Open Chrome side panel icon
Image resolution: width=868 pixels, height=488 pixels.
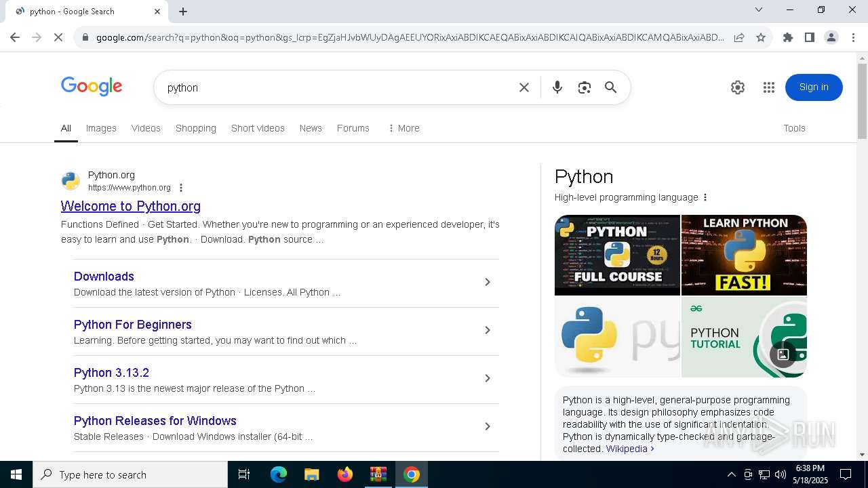[810, 37]
